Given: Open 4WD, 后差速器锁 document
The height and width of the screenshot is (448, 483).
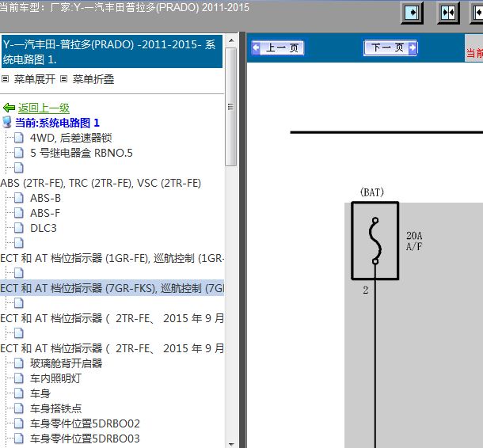Looking at the screenshot, I should point(70,138).
